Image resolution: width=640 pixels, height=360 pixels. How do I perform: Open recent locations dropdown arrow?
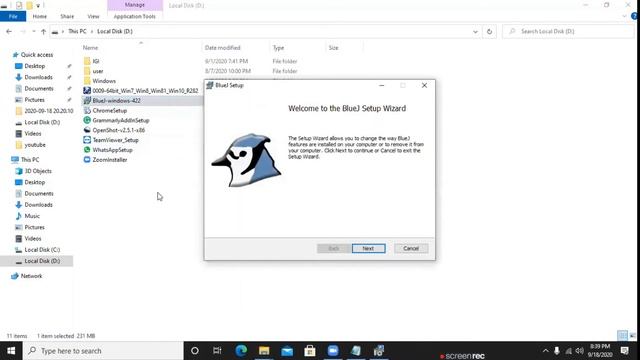[33, 31]
